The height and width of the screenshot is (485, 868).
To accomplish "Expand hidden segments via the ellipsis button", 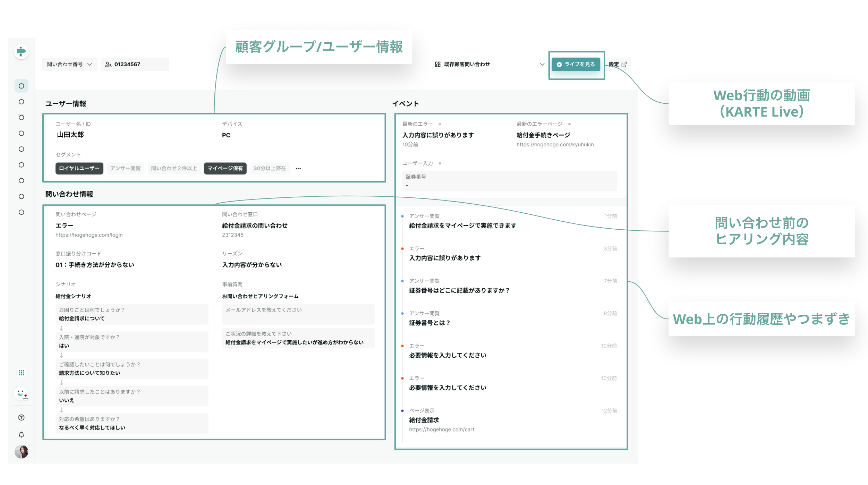I will 298,169.
